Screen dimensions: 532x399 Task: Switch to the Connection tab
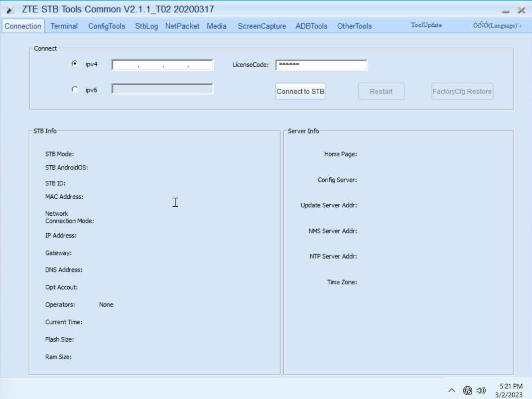[x=23, y=26]
